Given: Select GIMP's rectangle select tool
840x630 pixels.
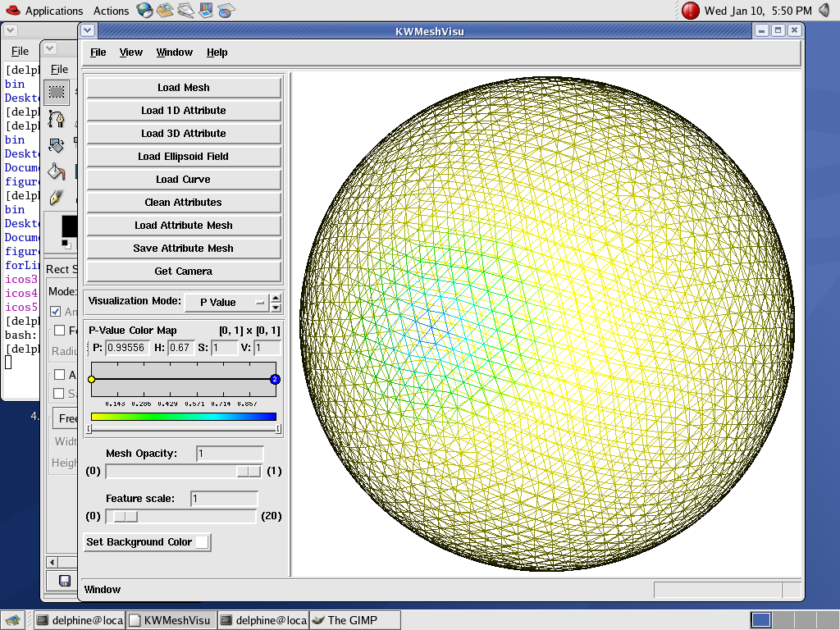Looking at the screenshot, I should (56, 91).
